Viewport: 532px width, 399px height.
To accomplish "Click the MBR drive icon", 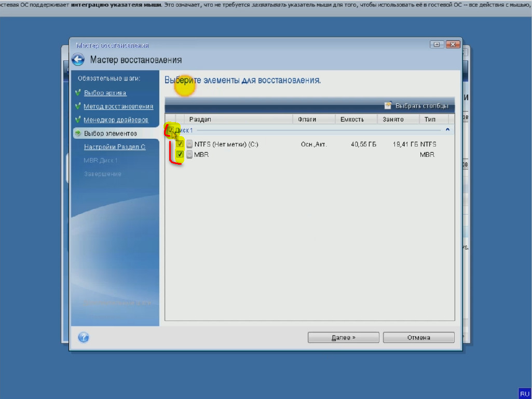I will point(189,154).
